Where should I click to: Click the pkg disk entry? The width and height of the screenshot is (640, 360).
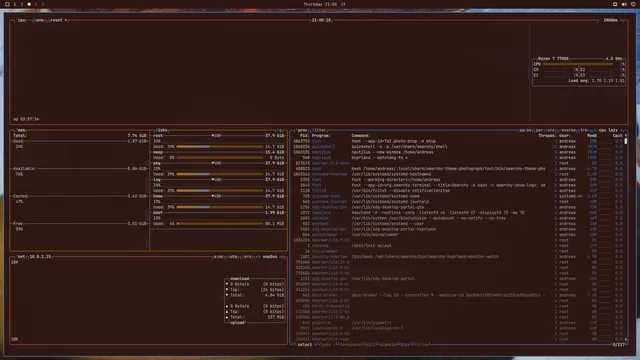218,163
